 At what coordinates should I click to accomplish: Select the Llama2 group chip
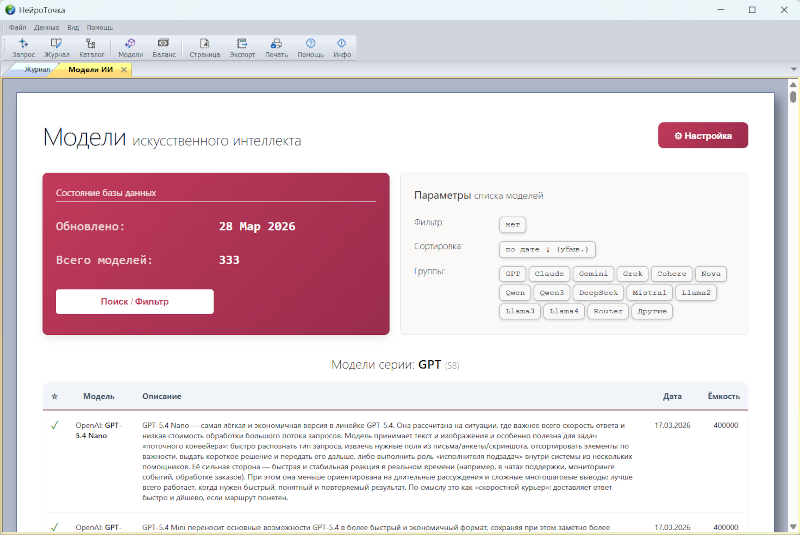(x=696, y=293)
